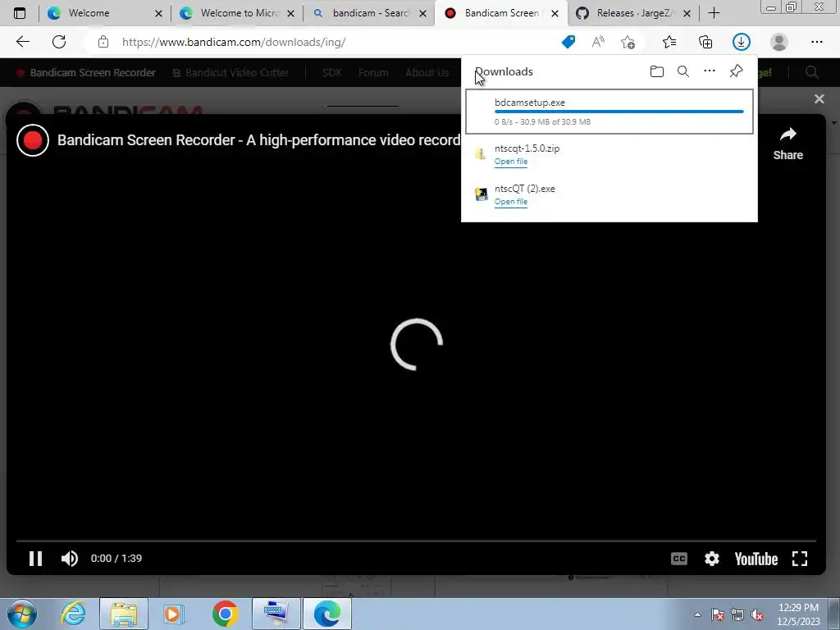Open a new tab
Screen dimensions: 840x630
click(x=714, y=13)
